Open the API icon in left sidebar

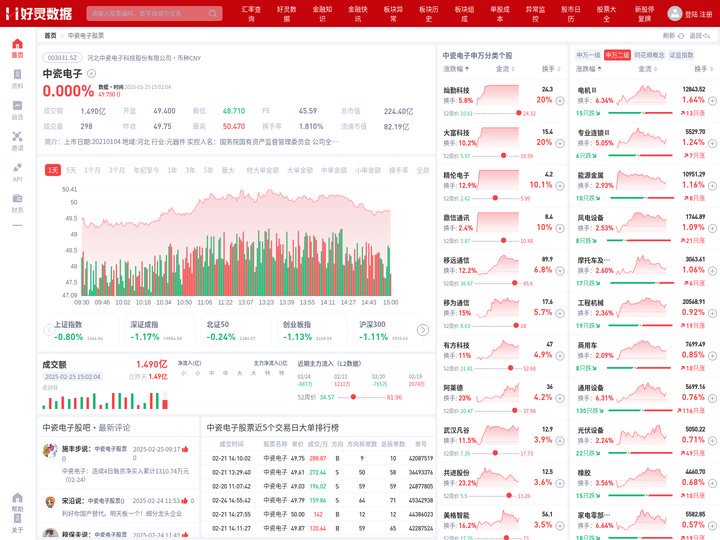point(17,168)
